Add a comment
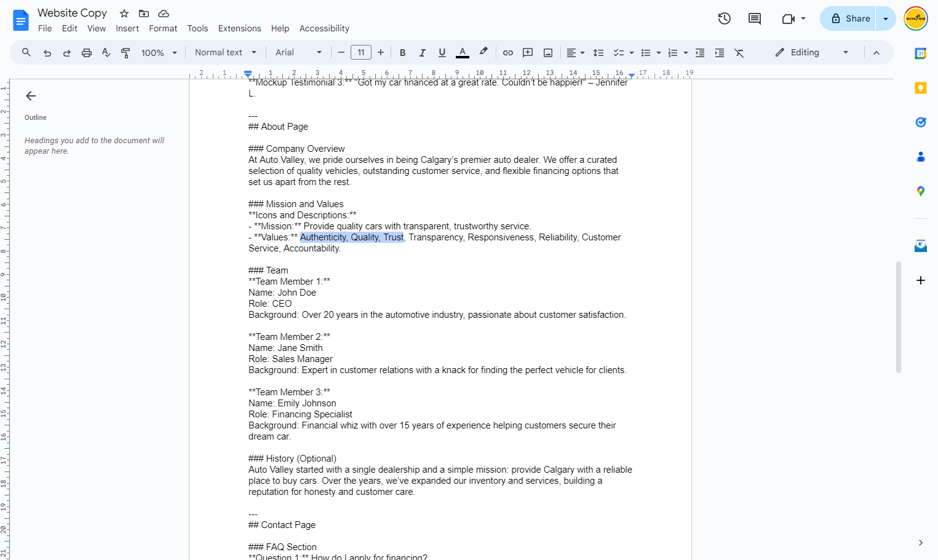The width and height of the screenshot is (938, 560). click(528, 53)
